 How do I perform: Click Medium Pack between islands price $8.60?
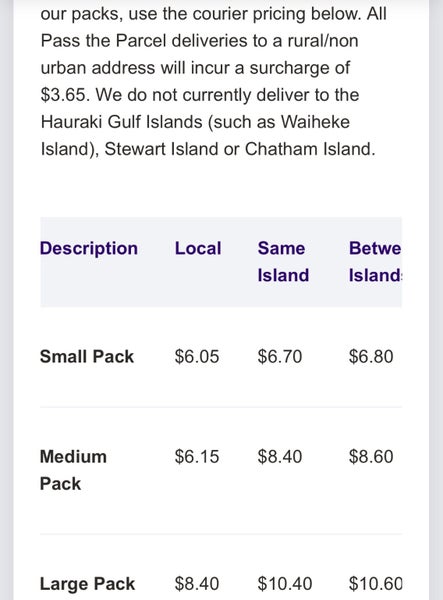click(x=371, y=457)
